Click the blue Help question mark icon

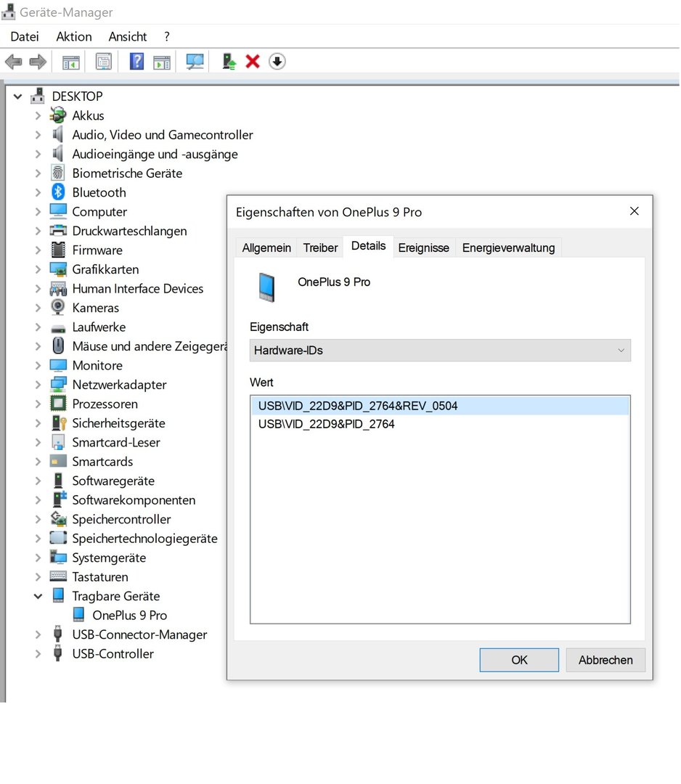(x=136, y=62)
